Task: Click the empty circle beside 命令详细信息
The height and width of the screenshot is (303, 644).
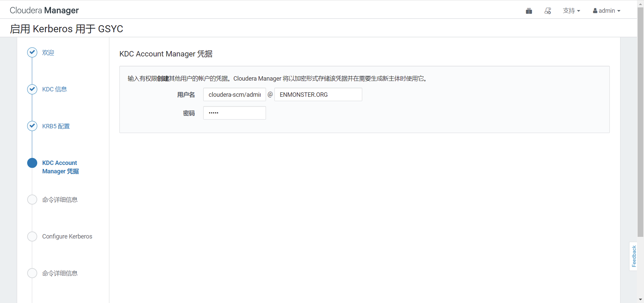Action: [32, 200]
